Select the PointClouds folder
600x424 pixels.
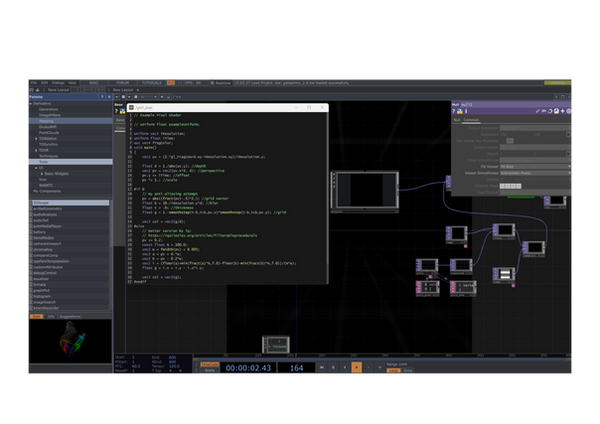coord(49,132)
